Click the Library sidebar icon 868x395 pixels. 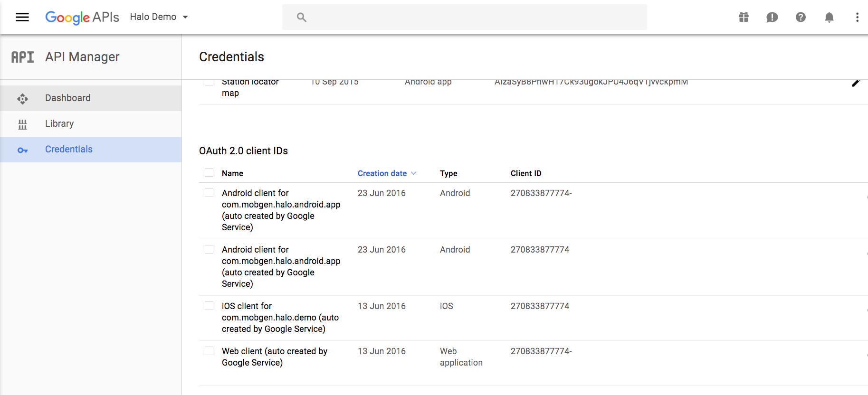[22, 124]
